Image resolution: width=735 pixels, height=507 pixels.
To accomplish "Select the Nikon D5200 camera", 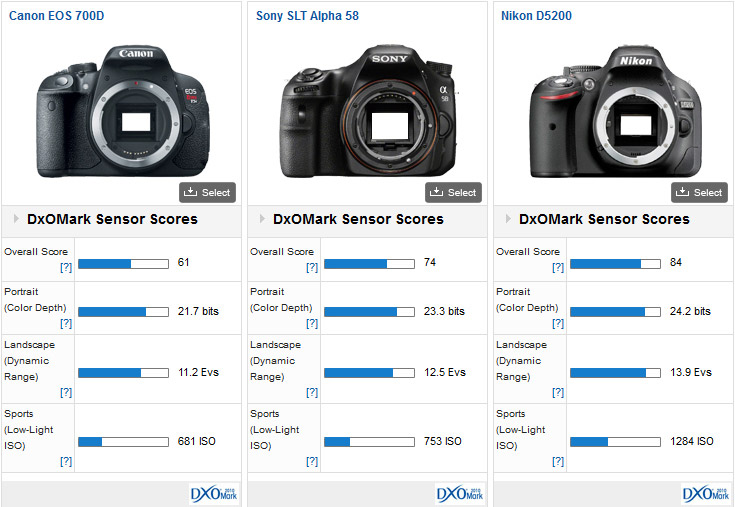I will click(699, 193).
